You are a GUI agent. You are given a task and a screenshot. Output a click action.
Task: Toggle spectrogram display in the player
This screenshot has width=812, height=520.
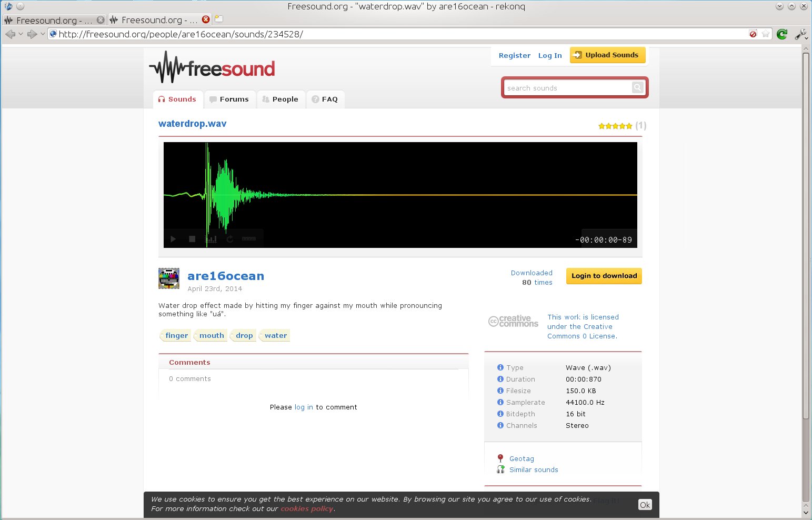[211, 239]
